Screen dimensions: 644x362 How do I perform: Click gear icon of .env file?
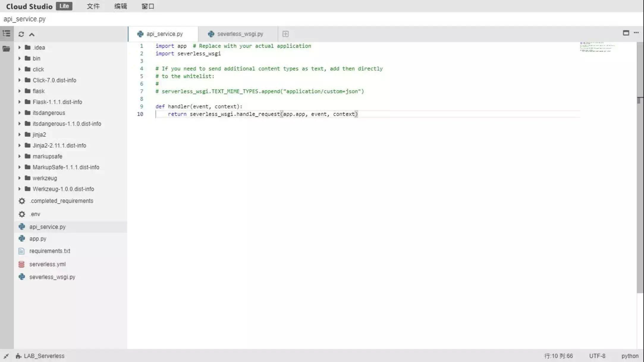pyautogui.click(x=22, y=214)
